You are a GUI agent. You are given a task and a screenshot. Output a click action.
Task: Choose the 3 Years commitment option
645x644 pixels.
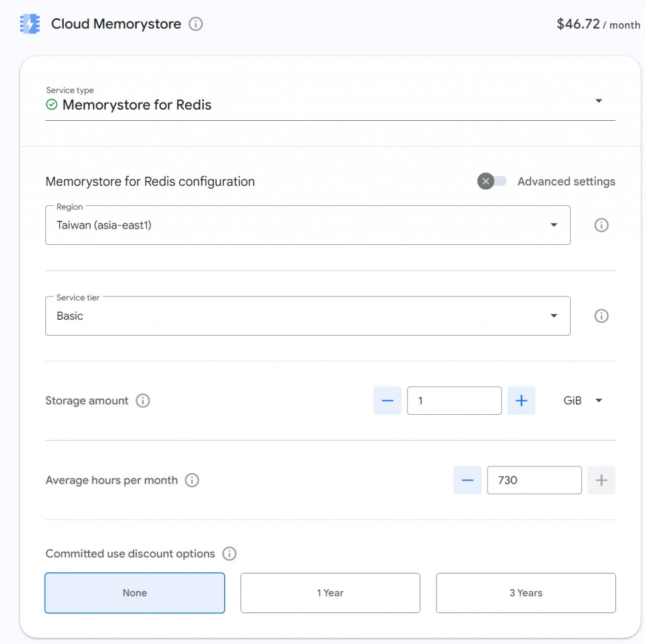(x=525, y=592)
